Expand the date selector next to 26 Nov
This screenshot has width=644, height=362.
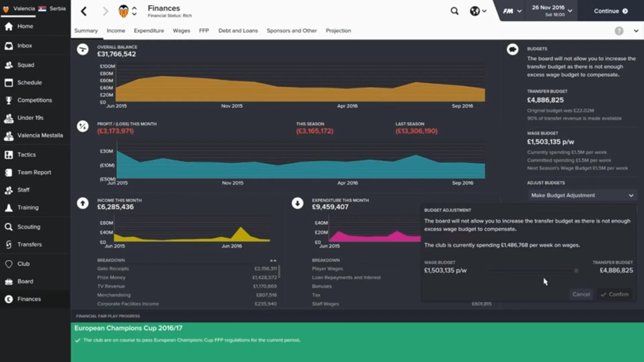pyautogui.click(x=569, y=10)
